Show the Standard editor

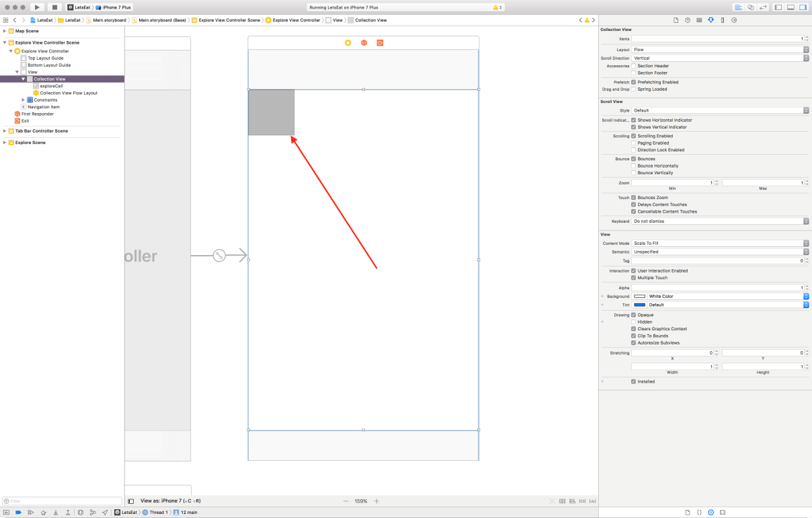(738, 7)
